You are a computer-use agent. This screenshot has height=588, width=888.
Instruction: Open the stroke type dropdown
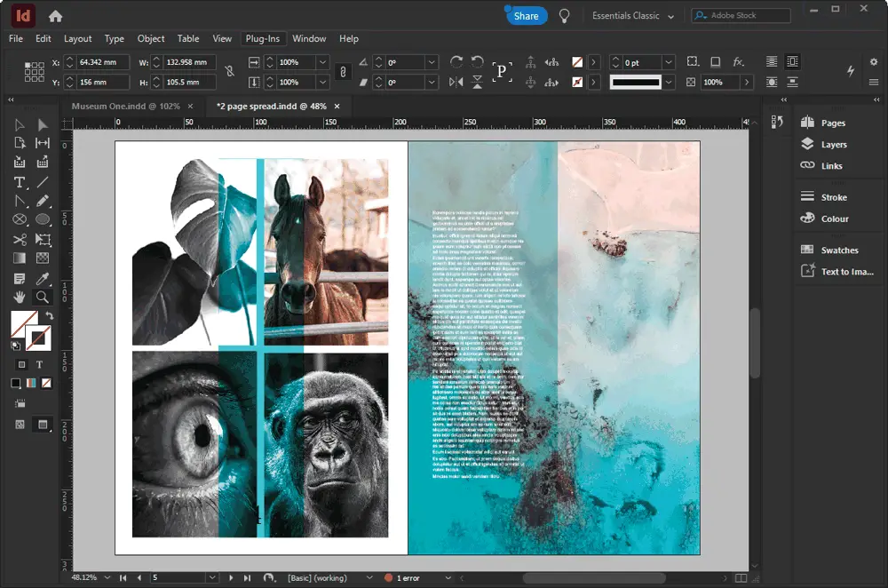pos(669,82)
